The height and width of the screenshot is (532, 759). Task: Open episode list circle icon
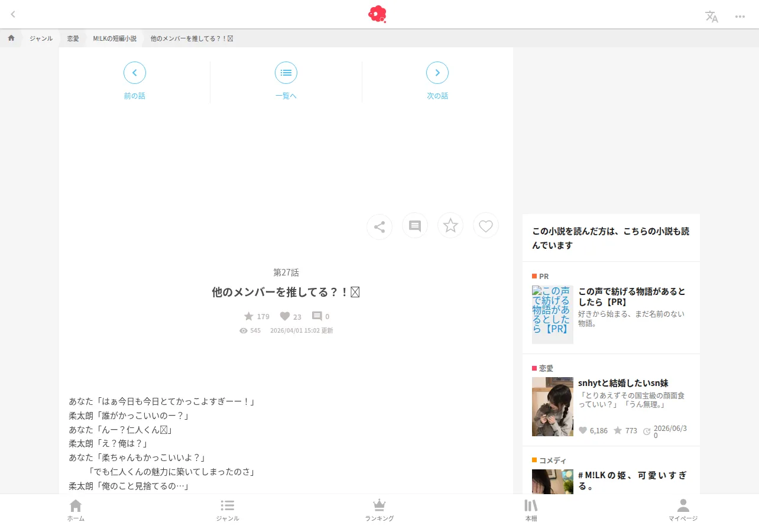pos(286,73)
